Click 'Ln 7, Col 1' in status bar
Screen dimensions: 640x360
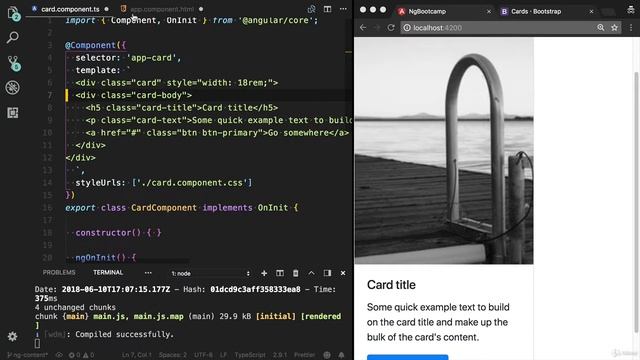click(137, 355)
